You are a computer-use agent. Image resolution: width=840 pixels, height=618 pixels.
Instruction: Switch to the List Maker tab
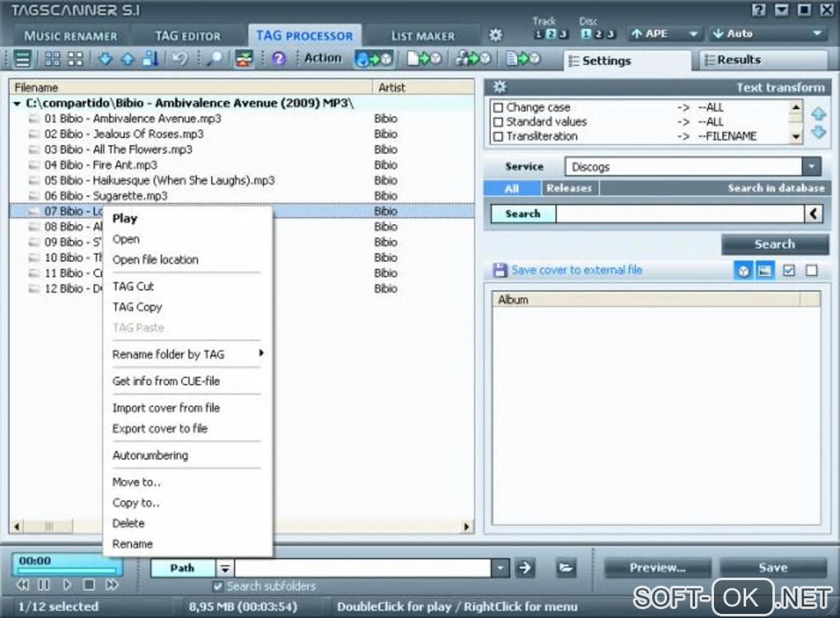(422, 36)
